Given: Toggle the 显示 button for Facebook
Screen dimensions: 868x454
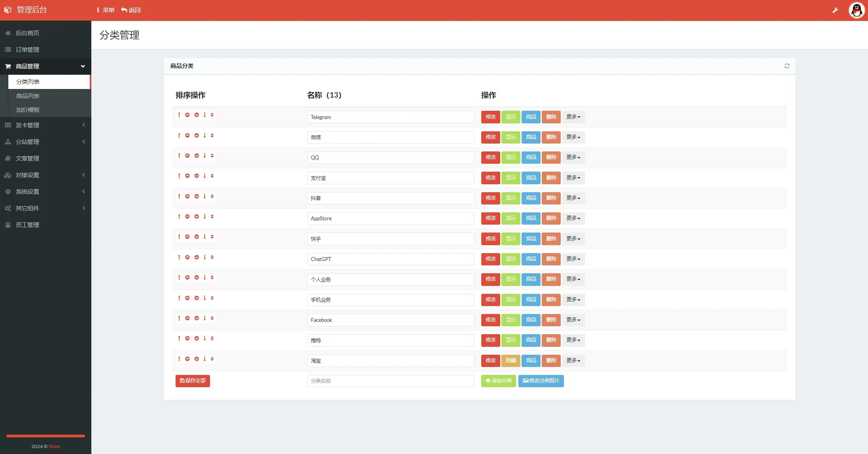Looking at the screenshot, I should [511, 320].
